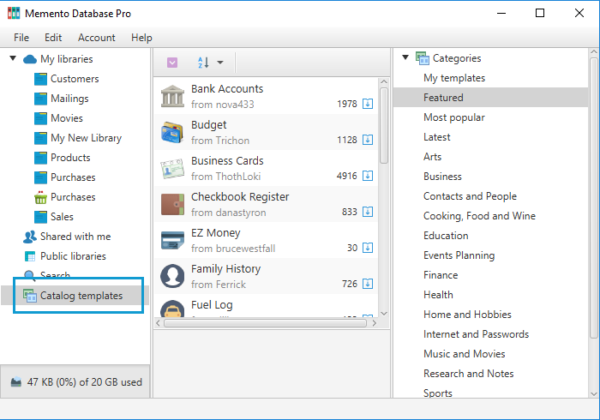Image resolution: width=600 pixels, height=420 pixels.
Task: Select the Finance category
Action: pos(440,275)
